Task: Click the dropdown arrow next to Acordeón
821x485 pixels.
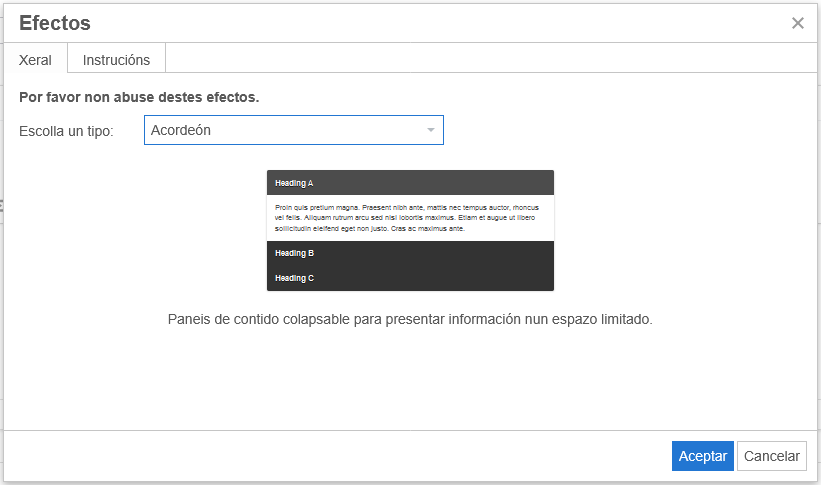Action: coord(431,130)
